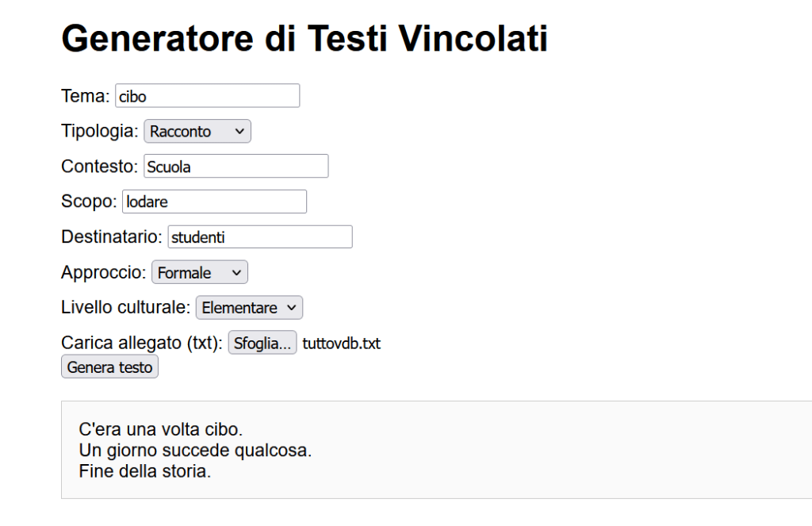The height and width of the screenshot is (526, 812).
Task: Click the tuttovdb.txt uploaded file name
Action: point(342,344)
